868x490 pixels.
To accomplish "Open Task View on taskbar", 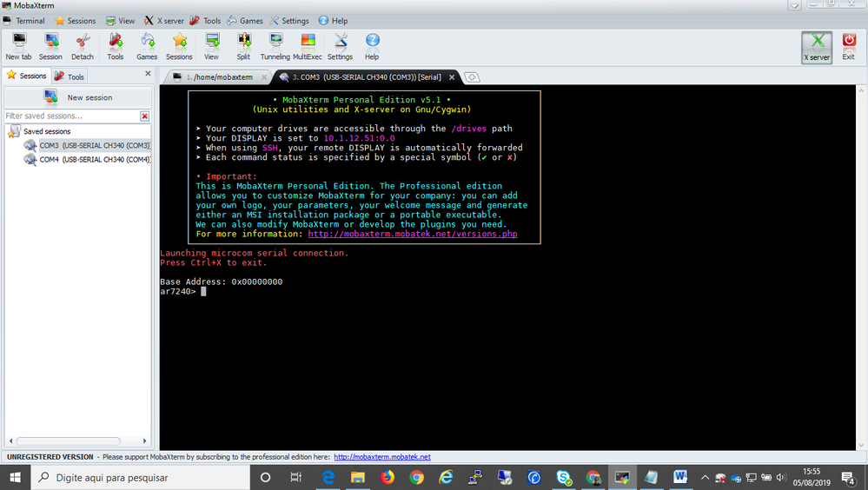I will pyautogui.click(x=296, y=477).
